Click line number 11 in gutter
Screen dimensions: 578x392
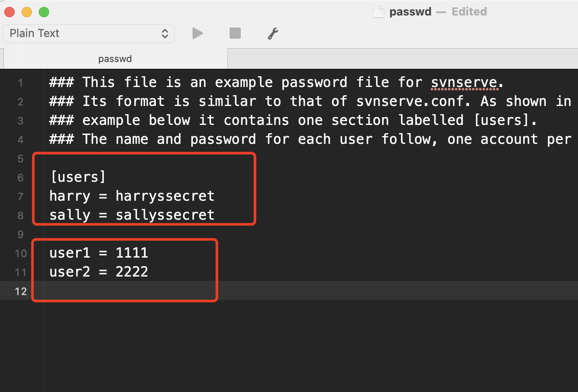pyautogui.click(x=21, y=272)
